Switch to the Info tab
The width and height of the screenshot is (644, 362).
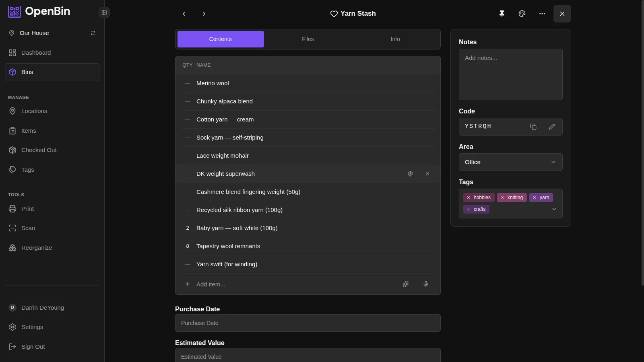coord(395,39)
